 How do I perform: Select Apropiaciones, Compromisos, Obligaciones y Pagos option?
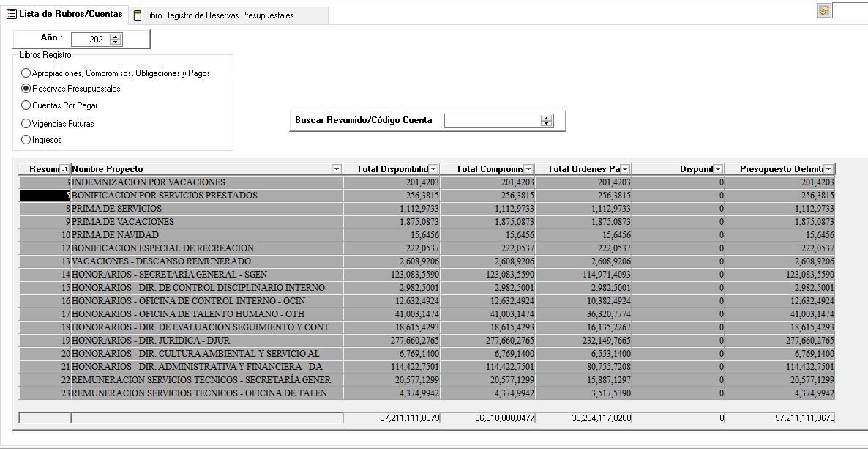pyautogui.click(x=26, y=73)
